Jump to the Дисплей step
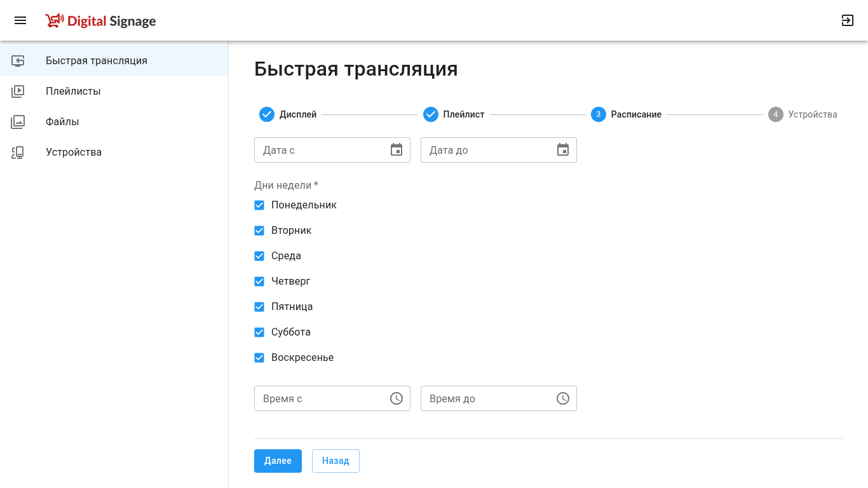This screenshot has width=868, height=488. 288,114
